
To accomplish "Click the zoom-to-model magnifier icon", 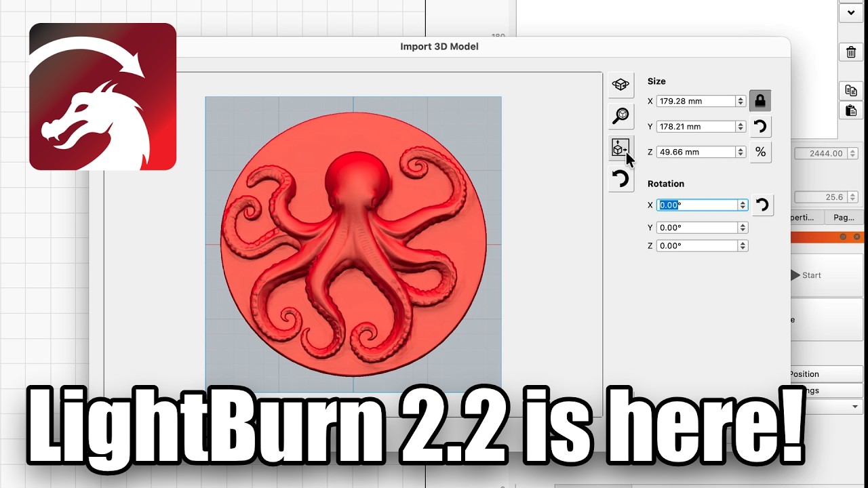I will pyautogui.click(x=620, y=116).
